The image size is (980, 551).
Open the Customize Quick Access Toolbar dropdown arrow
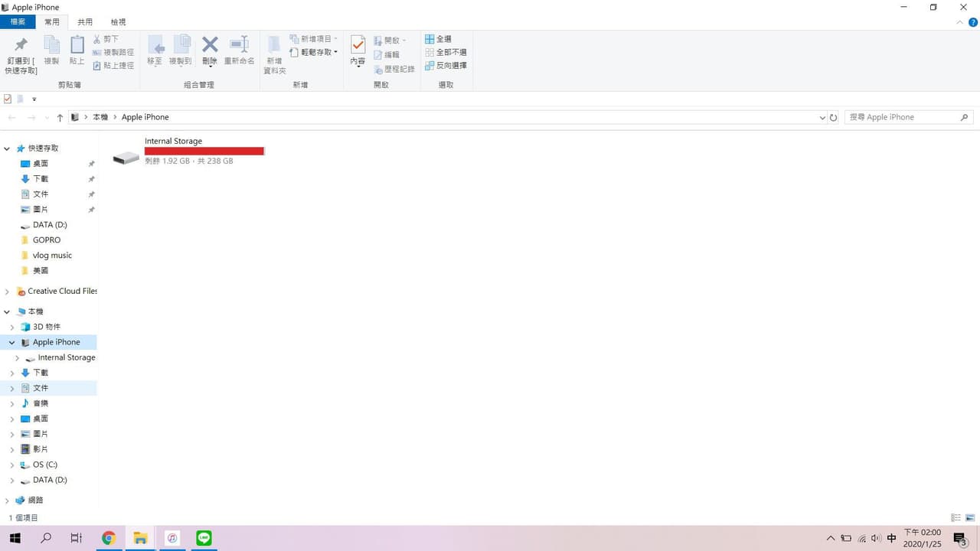click(x=34, y=99)
